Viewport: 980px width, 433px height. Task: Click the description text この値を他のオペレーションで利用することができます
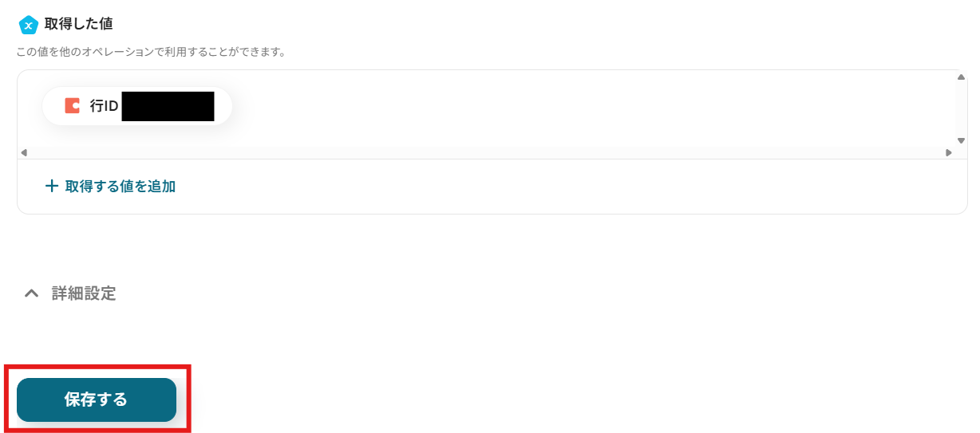152,53
